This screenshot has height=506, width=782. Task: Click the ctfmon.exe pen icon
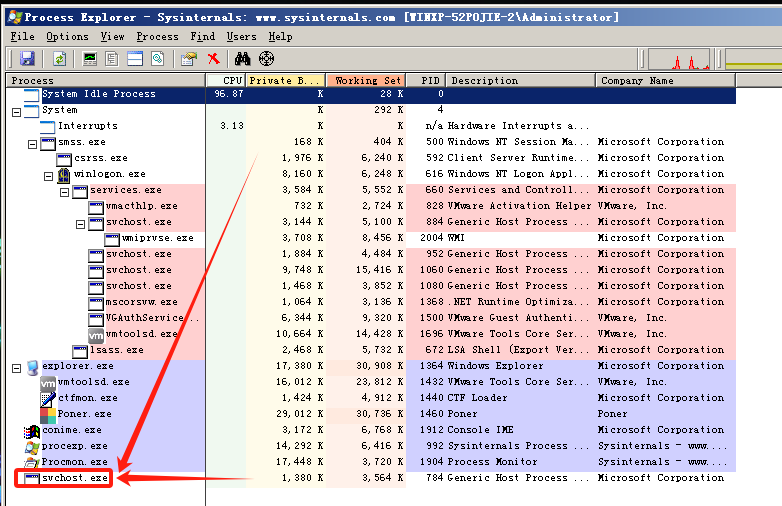tap(48, 399)
